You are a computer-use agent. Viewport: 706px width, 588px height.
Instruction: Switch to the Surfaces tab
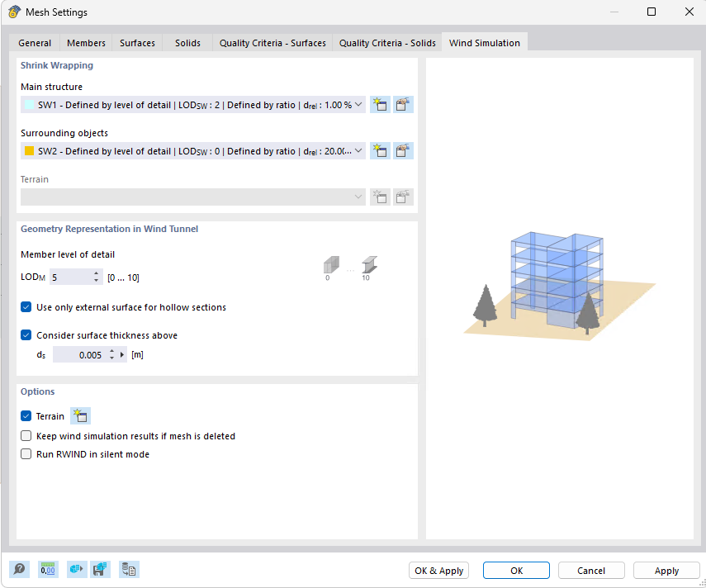point(137,43)
